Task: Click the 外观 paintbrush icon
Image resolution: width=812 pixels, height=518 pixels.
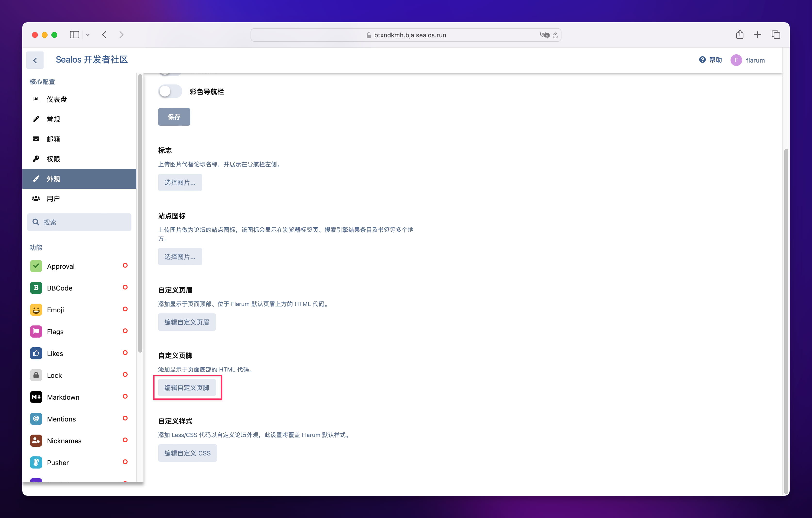Action: point(36,178)
